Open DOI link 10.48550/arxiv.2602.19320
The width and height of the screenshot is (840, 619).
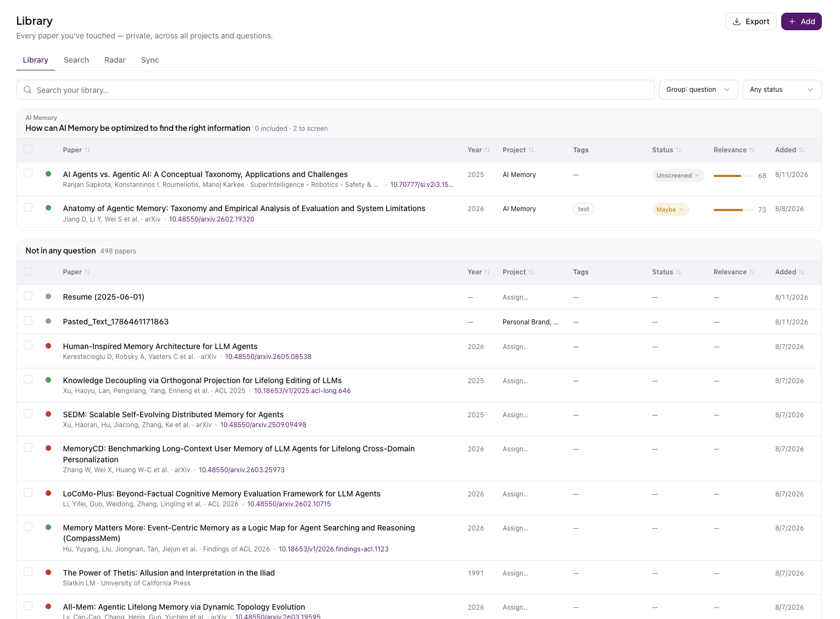pos(212,219)
